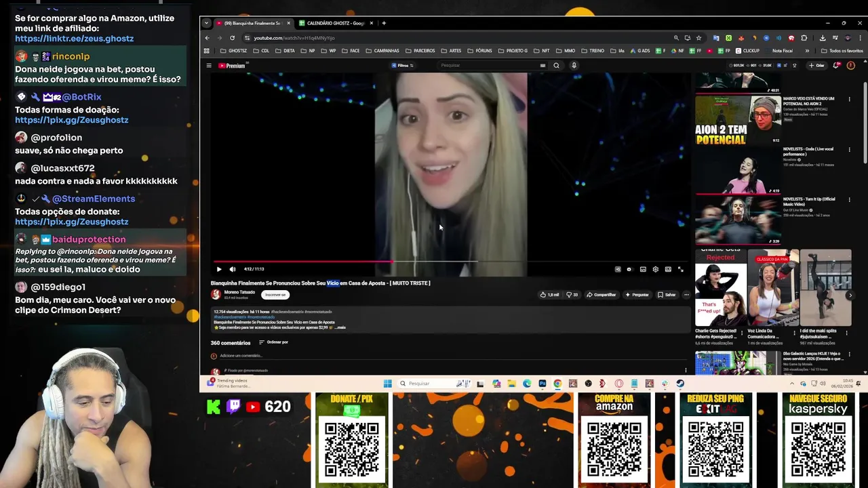Screen dimensions: 868x488
Task: Show more bookmarks chevron
Action: tap(807, 51)
